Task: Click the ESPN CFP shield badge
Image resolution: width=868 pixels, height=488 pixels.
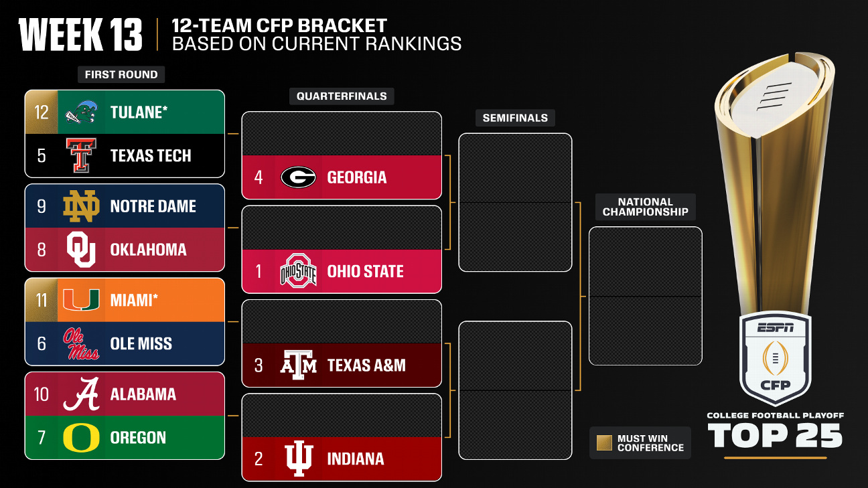Action: pyautogui.click(x=775, y=358)
